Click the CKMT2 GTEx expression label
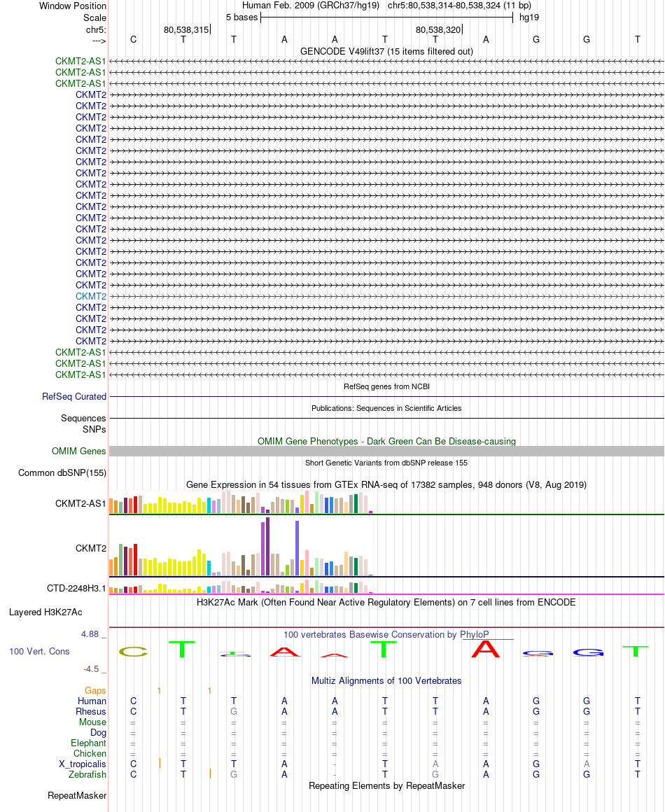This screenshot has height=812, width=665. (x=90, y=548)
